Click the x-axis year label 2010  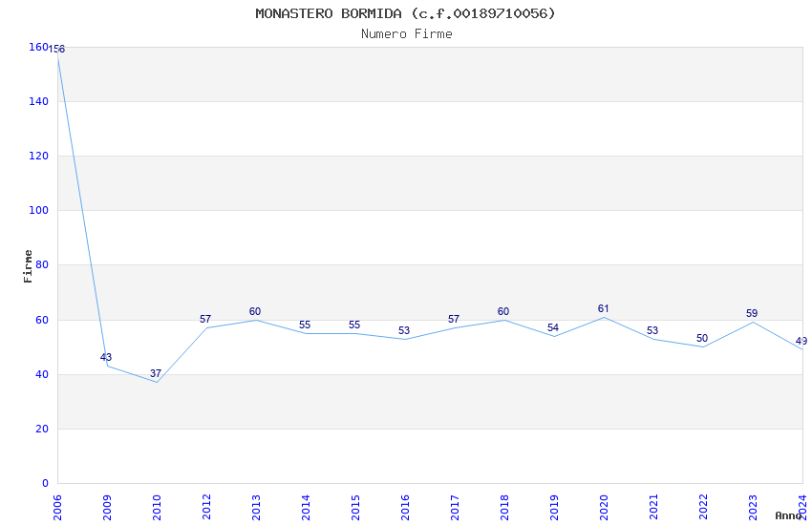[157, 507]
